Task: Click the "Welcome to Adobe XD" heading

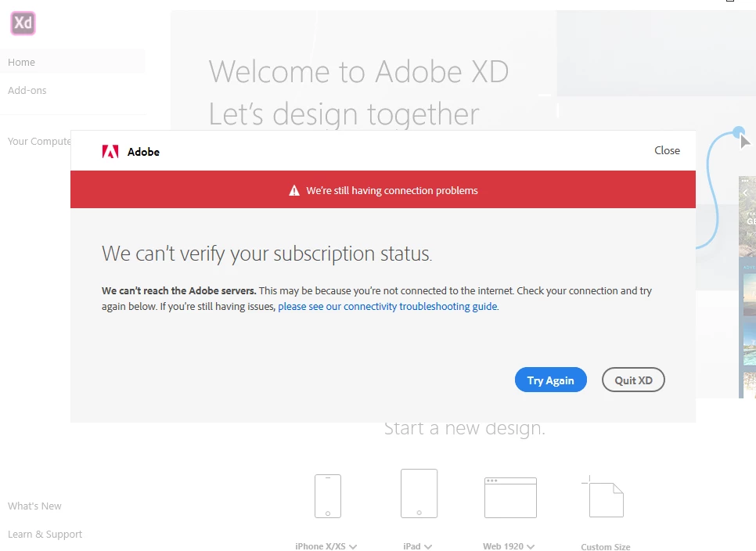Action: point(358,72)
